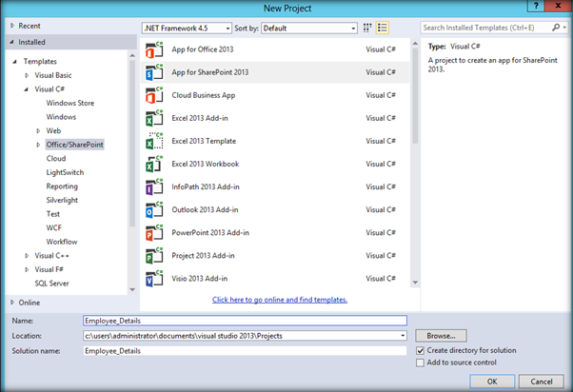
Task: Expand the Web node arrow
Action: click(x=38, y=130)
